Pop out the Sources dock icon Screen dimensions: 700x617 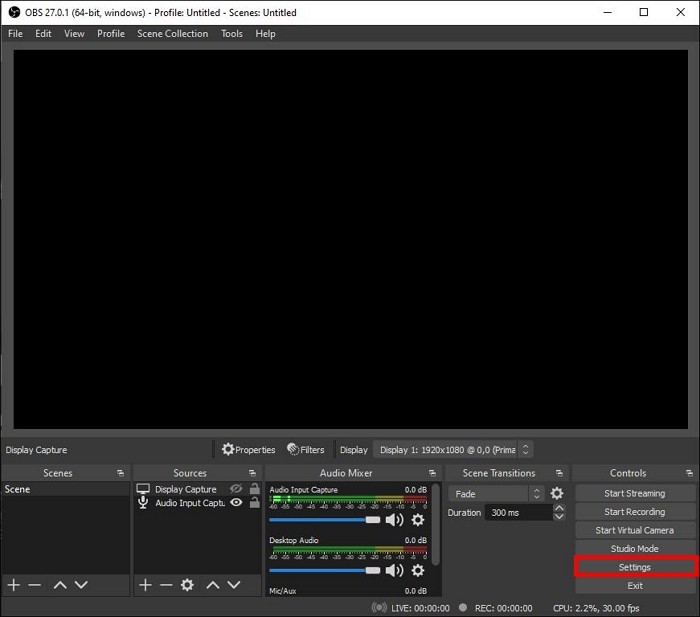tap(252, 473)
